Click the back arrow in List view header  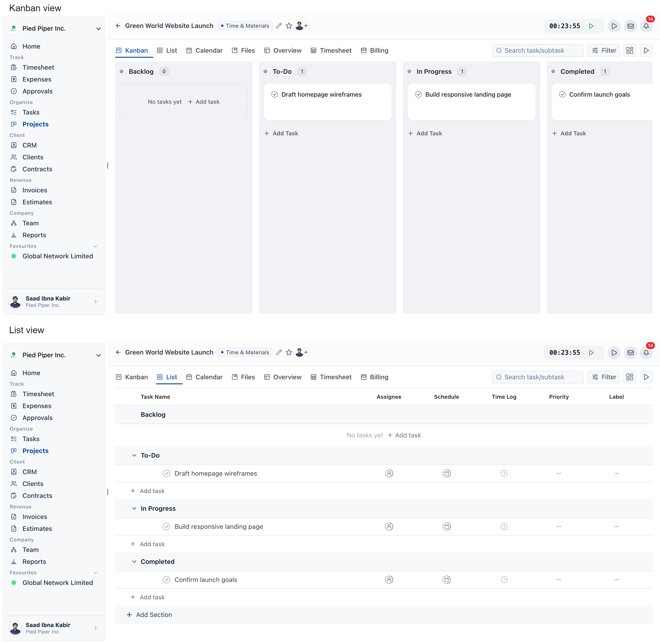coord(118,352)
